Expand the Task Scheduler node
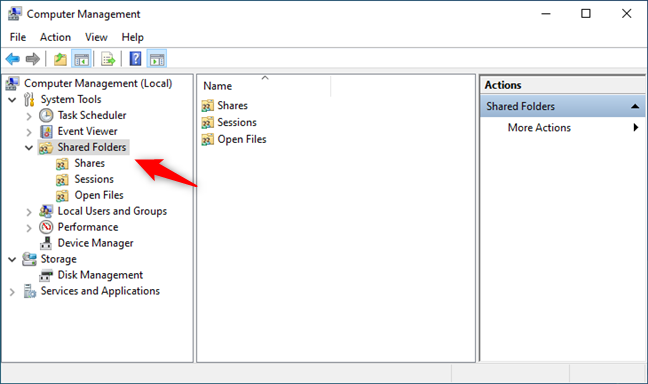The width and height of the screenshot is (648, 384). (x=29, y=117)
